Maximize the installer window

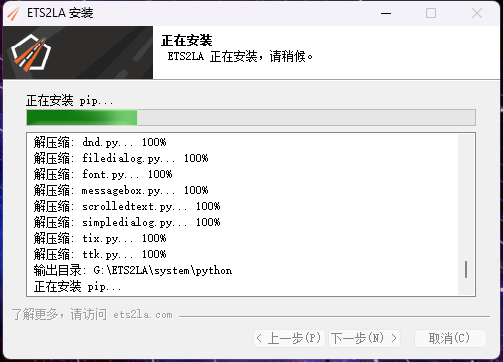pyautogui.click(x=431, y=13)
